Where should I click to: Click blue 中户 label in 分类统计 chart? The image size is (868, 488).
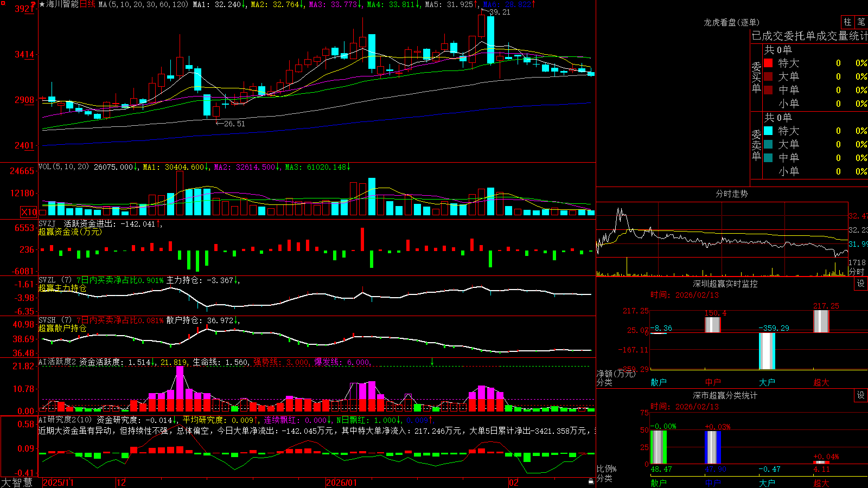(713, 483)
